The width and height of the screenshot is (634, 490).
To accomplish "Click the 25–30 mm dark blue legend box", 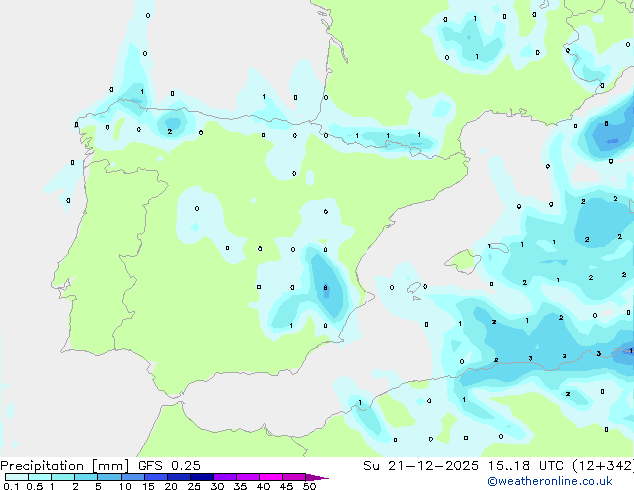I will pyautogui.click(x=202, y=477).
